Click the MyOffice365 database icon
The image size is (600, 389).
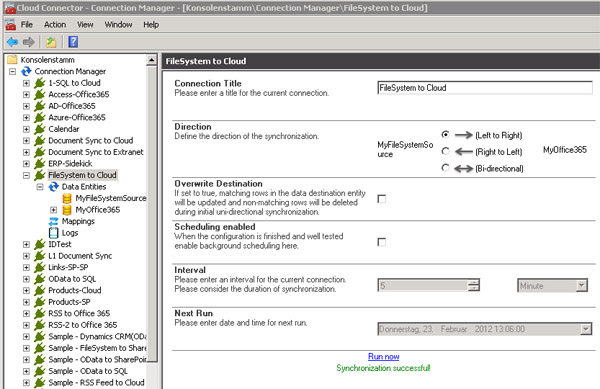[x=67, y=210]
